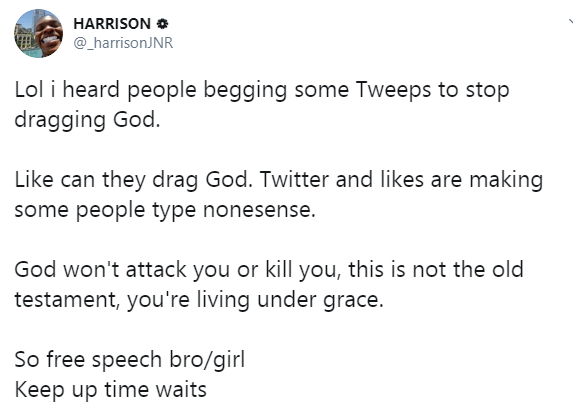Select the line starting 'Like can they drag God'
Viewport: 573px width, 414px height.
278,180
